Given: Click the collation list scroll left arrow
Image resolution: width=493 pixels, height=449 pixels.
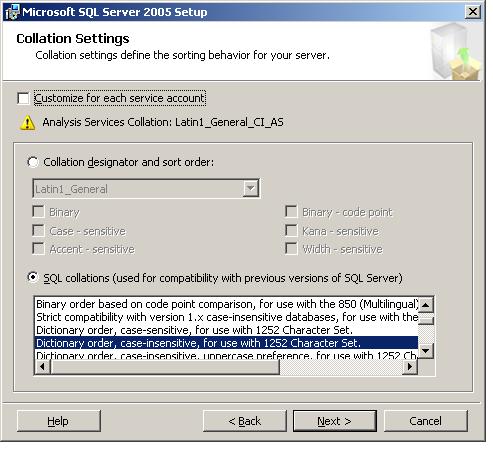Looking at the screenshot, I should coord(42,367).
